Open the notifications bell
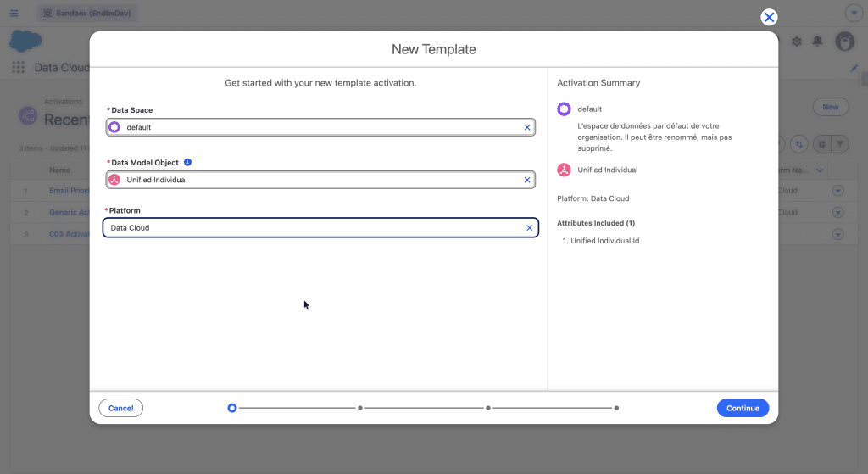Viewport: 868px width, 474px height. pos(818,42)
